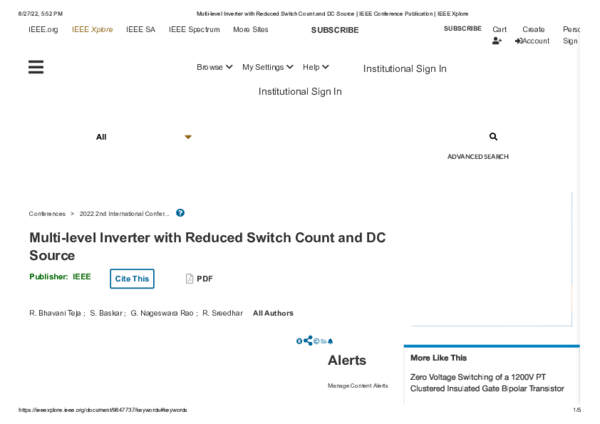Show All Authors link
600x424 pixels.
(x=273, y=313)
